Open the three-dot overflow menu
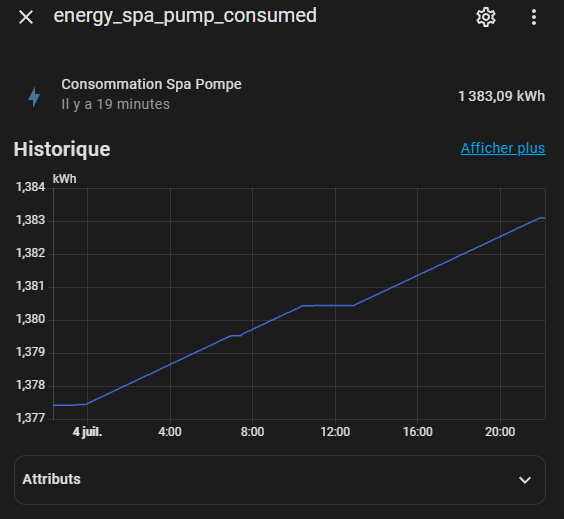The width and height of the screenshot is (564, 519). click(x=534, y=17)
